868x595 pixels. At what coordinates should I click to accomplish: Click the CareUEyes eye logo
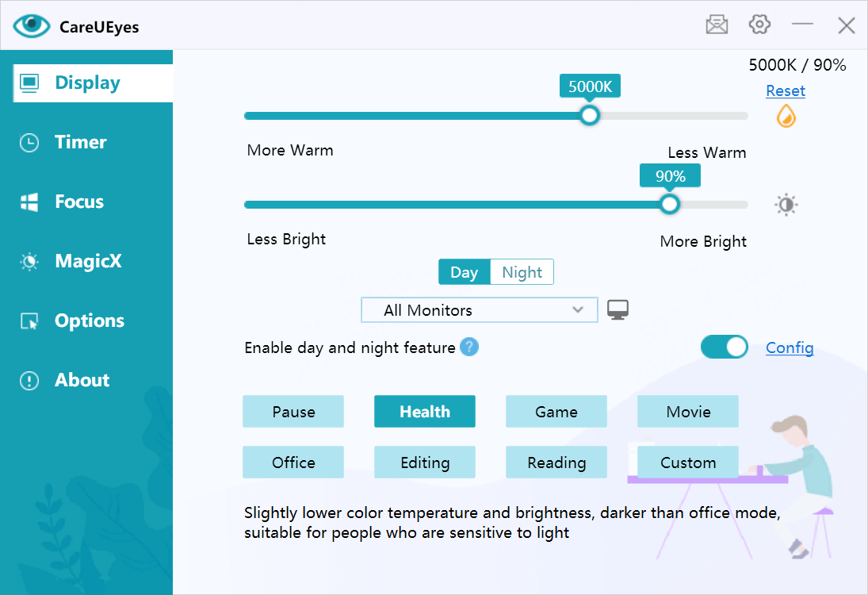coord(32,26)
